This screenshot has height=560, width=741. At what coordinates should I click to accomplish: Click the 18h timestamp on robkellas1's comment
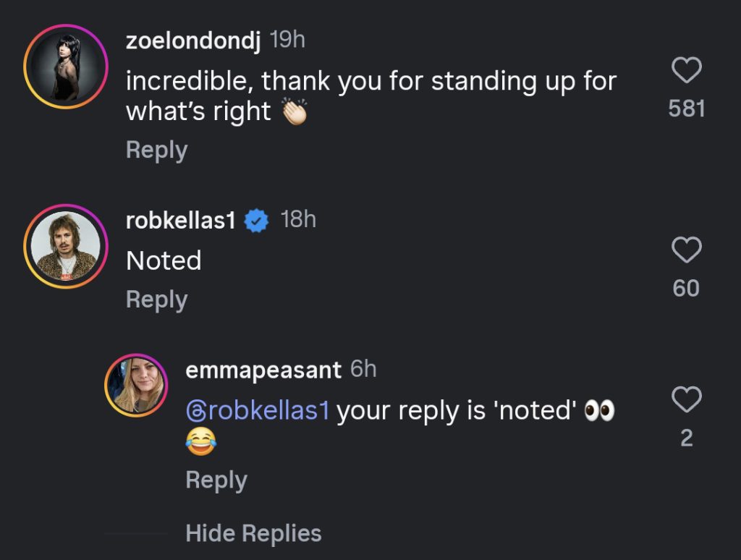point(298,220)
